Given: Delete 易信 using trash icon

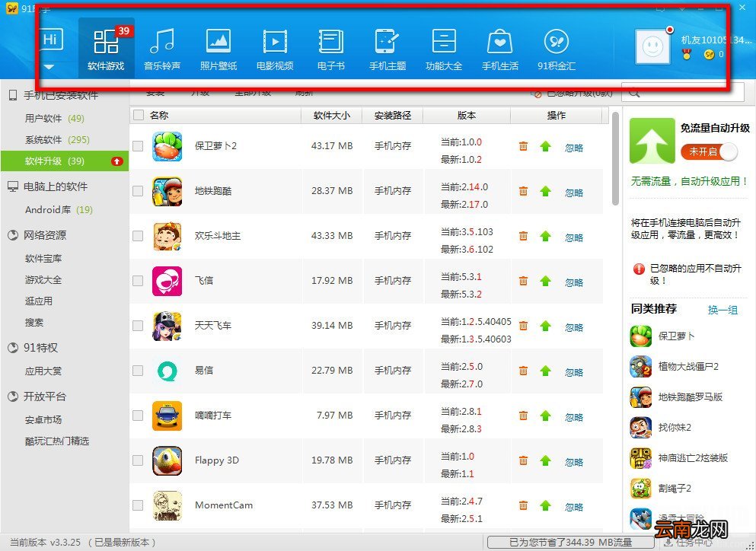Looking at the screenshot, I should point(523,370).
